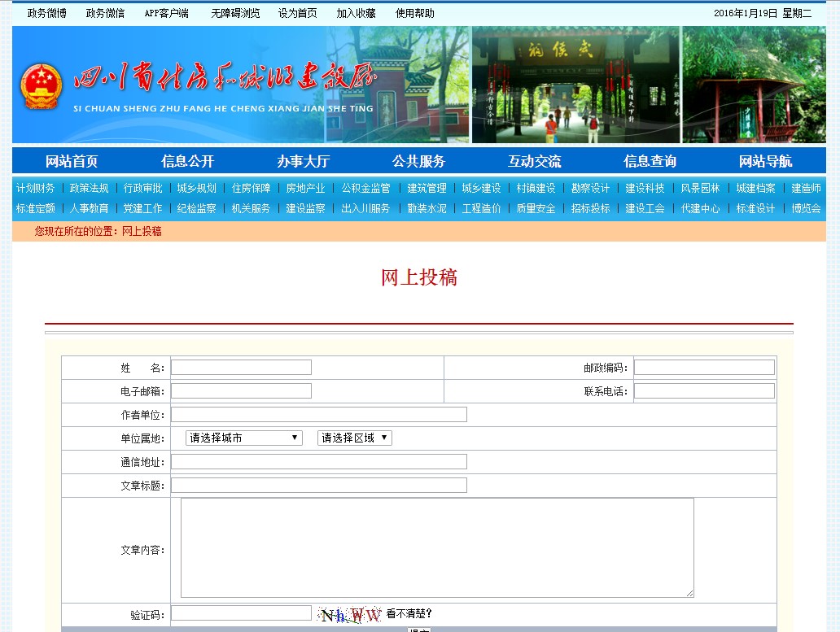
Task: Open the 办事大厅 main menu
Action: click(x=304, y=161)
